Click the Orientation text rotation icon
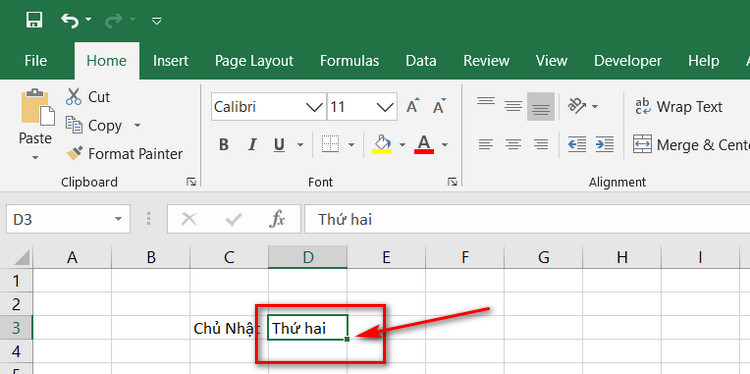This screenshot has width=750, height=374. 576,106
